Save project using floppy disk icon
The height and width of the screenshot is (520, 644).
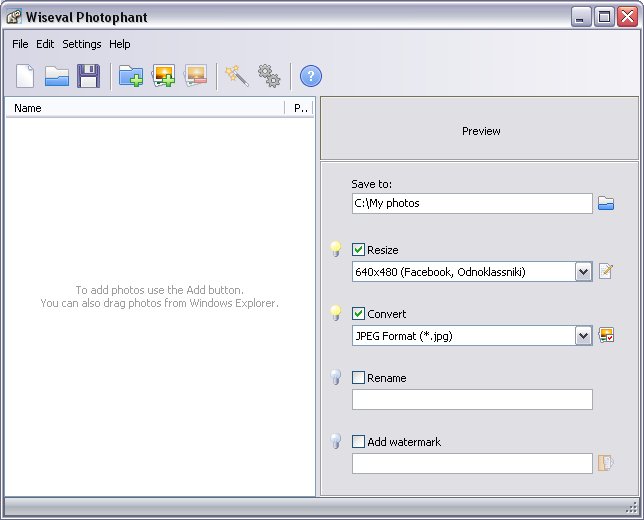(89, 76)
